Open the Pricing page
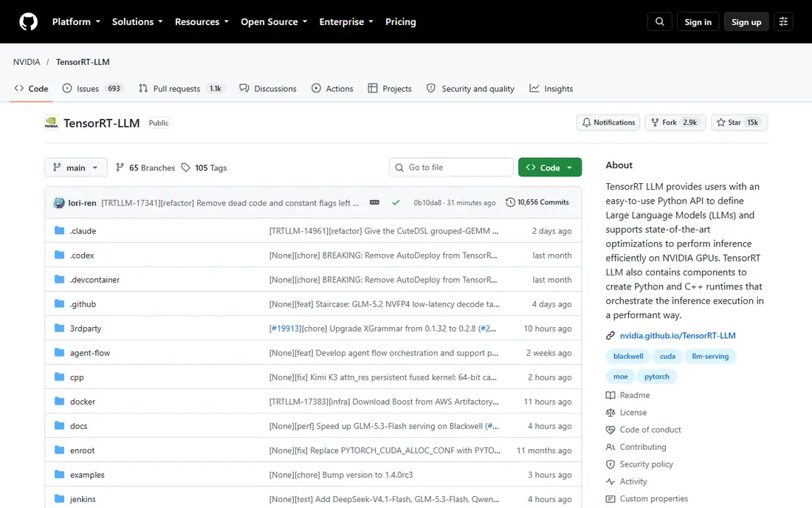Viewport: 812px width, 508px height. click(400, 21)
